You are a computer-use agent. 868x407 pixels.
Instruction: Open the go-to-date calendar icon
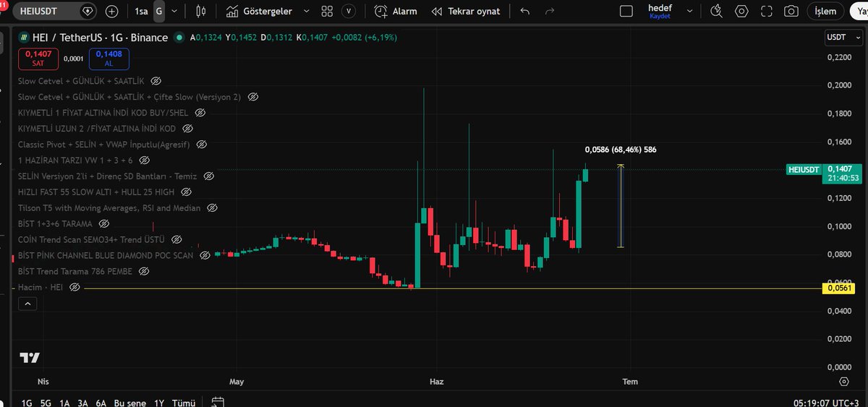(x=217, y=402)
